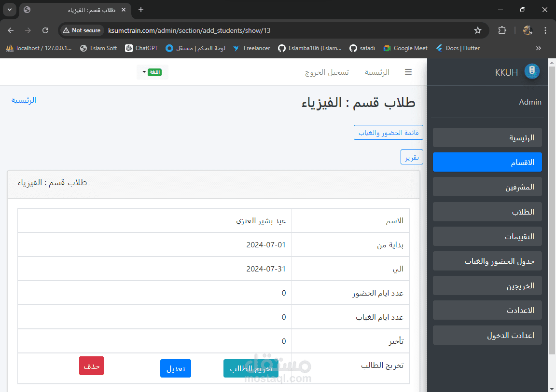This screenshot has height=392, width=556.
Task: Open the safadi GitHub bookmark
Action: click(x=362, y=48)
